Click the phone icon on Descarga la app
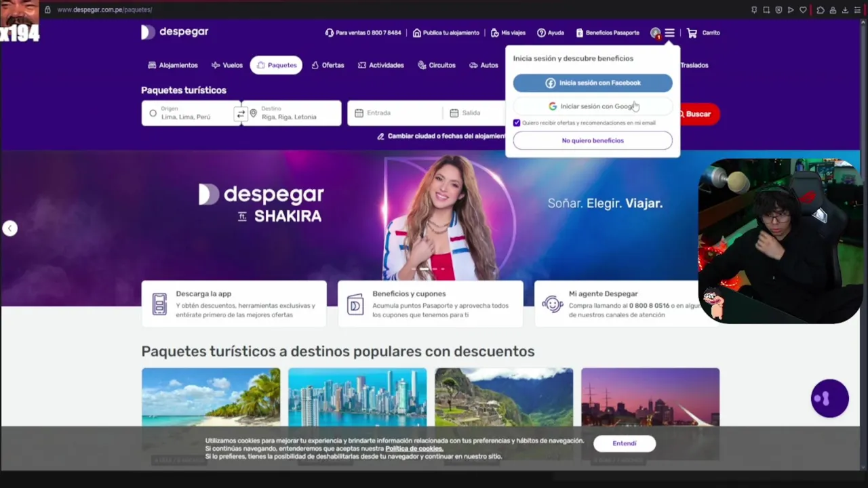This screenshot has width=868, height=488. click(x=159, y=304)
